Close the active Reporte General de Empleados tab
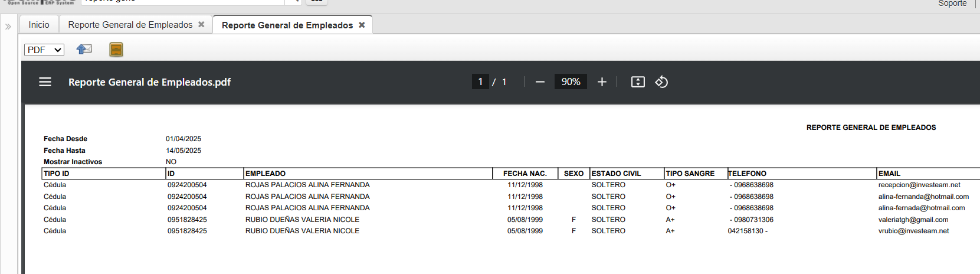Image resolution: width=980 pixels, height=274 pixels. click(x=362, y=25)
